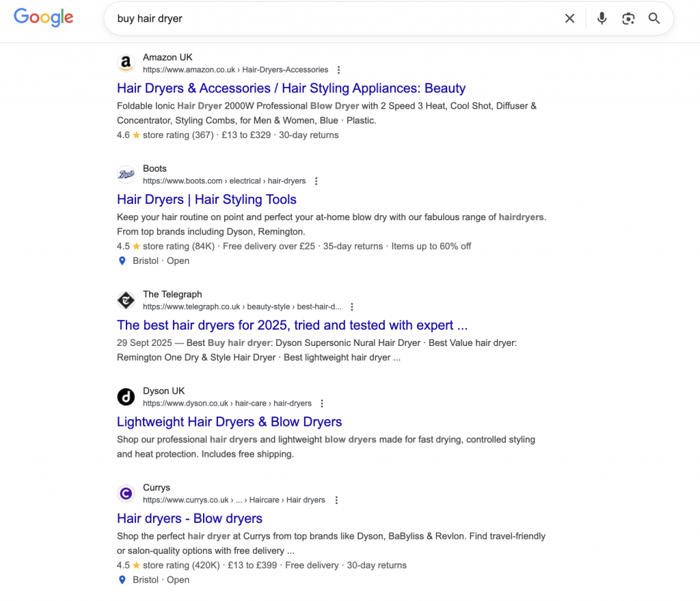Image resolution: width=700 pixels, height=601 pixels.
Task: Open Boots Hair Dryers | Hair Styling Tools
Action: (206, 200)
